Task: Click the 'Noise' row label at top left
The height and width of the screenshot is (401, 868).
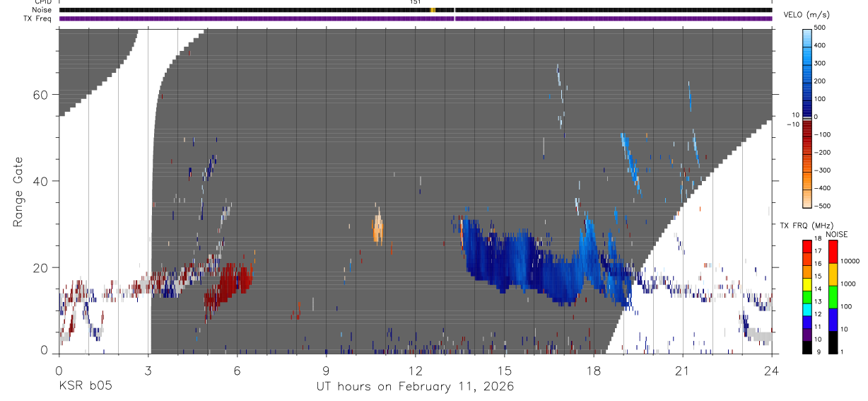Action: point(42,10)
